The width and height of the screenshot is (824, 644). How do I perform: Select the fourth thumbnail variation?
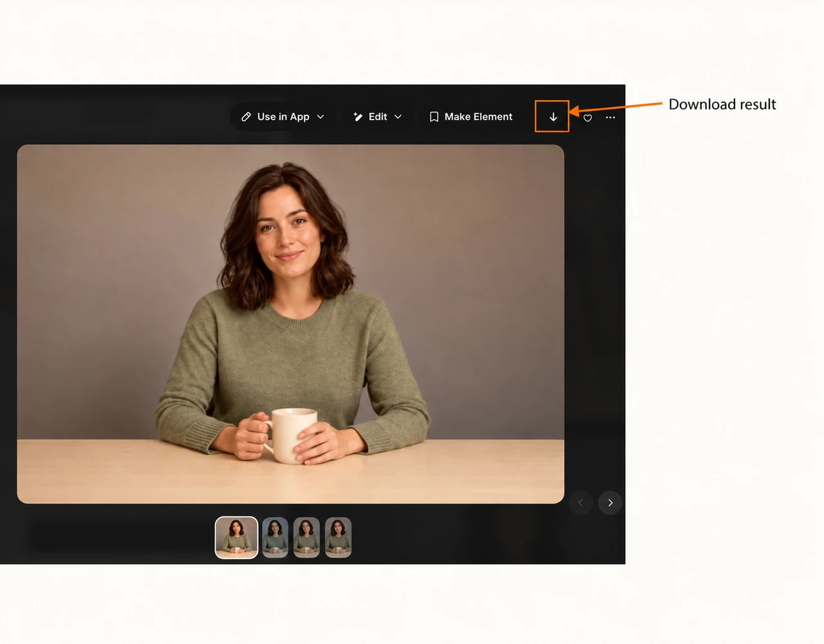[338, 537]
